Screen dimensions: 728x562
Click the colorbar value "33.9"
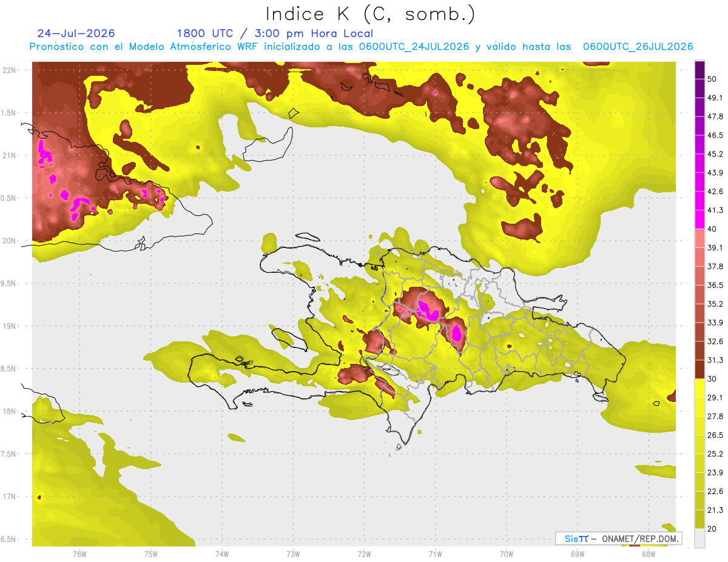(715, 323)
